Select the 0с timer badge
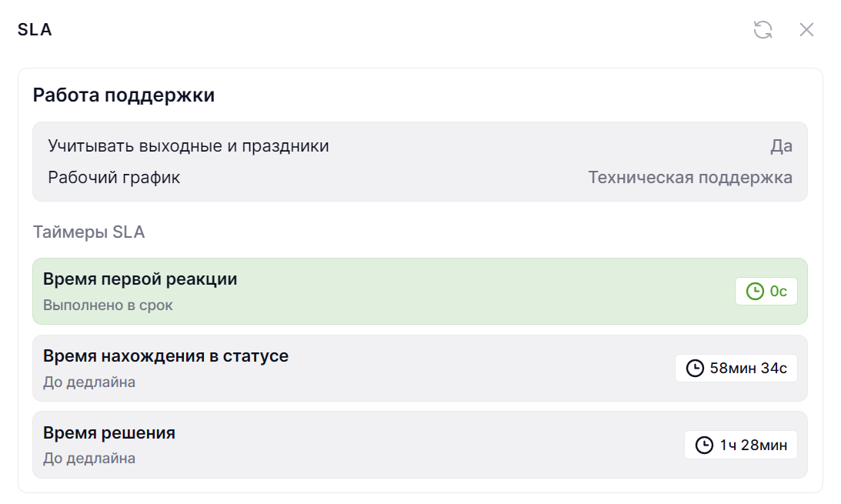 click(766, 292)
